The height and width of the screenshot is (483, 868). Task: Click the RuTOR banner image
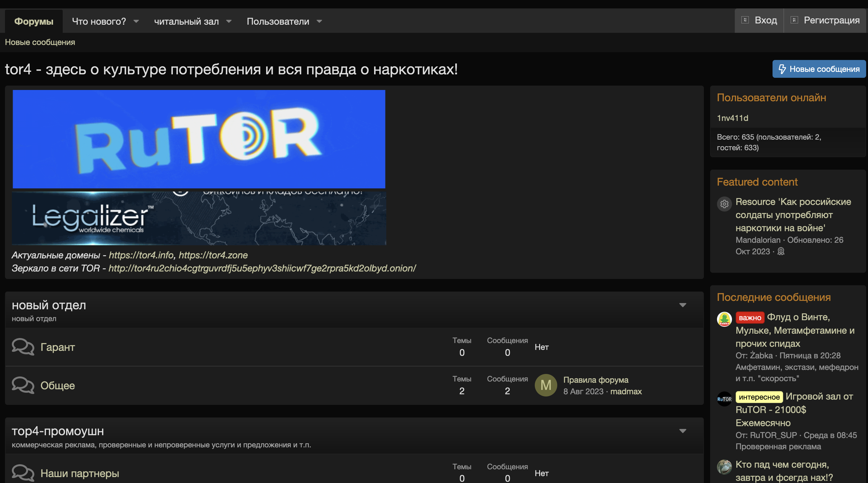(199, 139)
